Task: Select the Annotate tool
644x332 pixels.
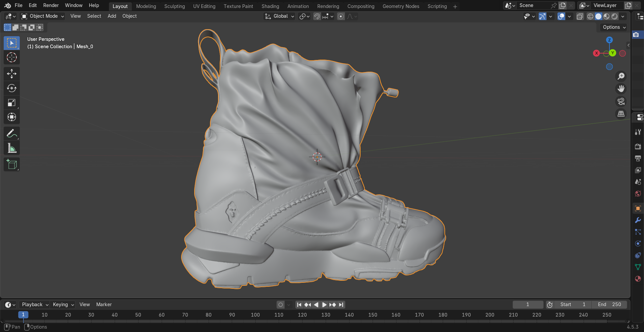Action: coord(11,133)
